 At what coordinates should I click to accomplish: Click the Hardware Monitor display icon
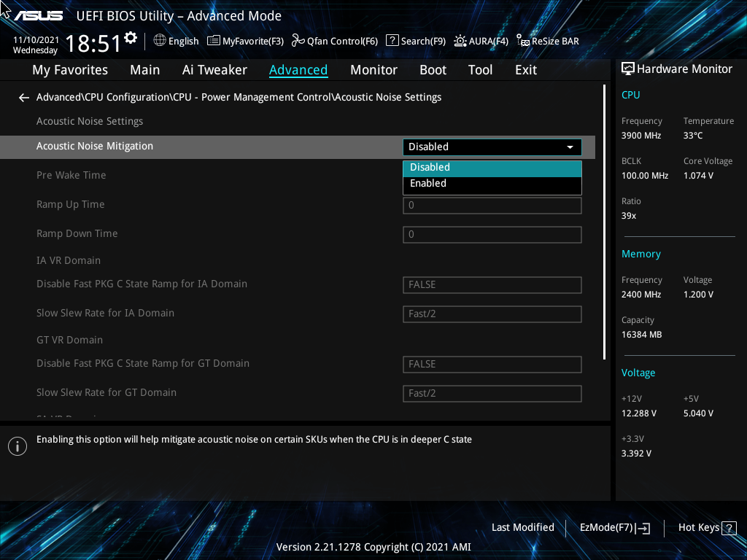tap(628, 69)
